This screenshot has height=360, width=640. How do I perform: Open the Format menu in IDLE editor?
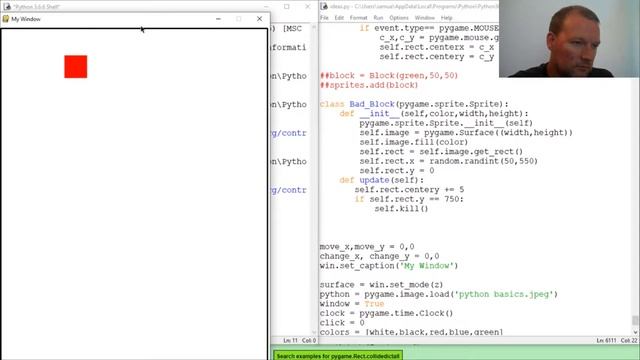click(x=358, y=18)
